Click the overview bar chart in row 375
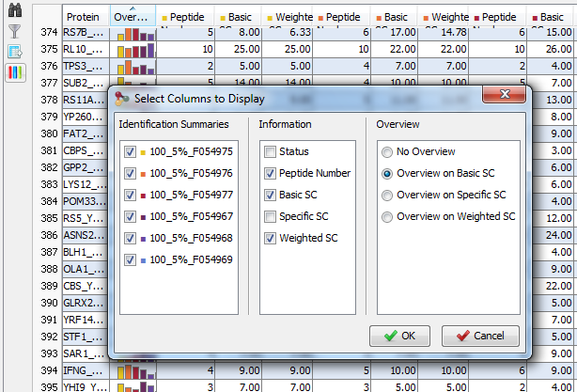This screenshot has width=577, height=392. (x=133, y=49)
